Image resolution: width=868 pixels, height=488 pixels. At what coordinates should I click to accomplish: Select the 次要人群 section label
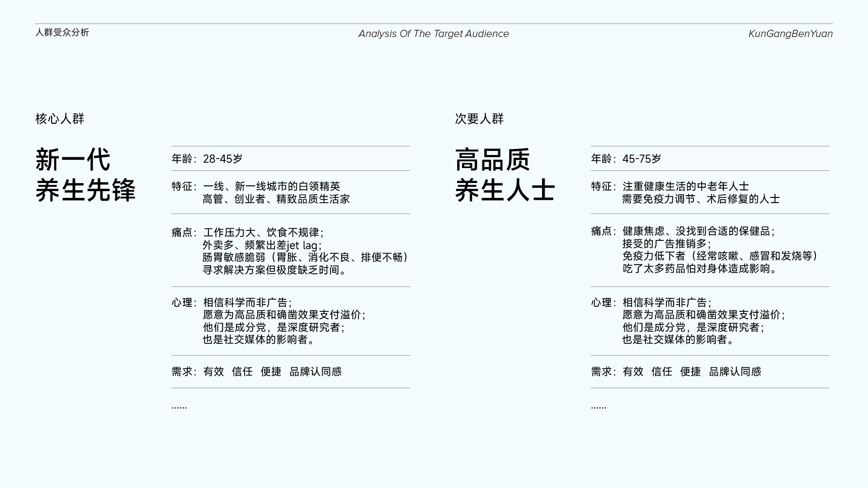click(x=479, y=119)
